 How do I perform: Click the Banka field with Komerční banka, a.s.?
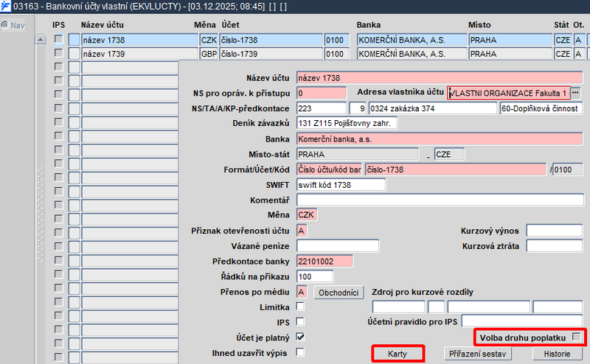coord(440,139)
